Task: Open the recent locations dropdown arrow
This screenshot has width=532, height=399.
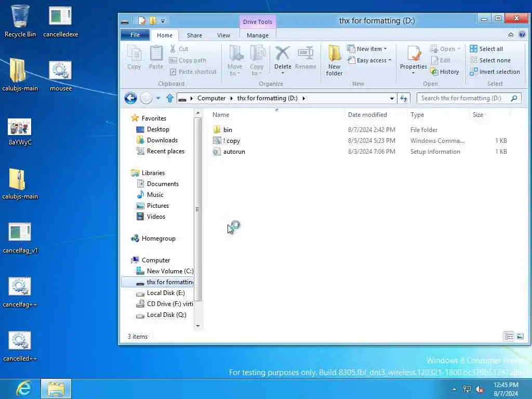Action: 158,98
